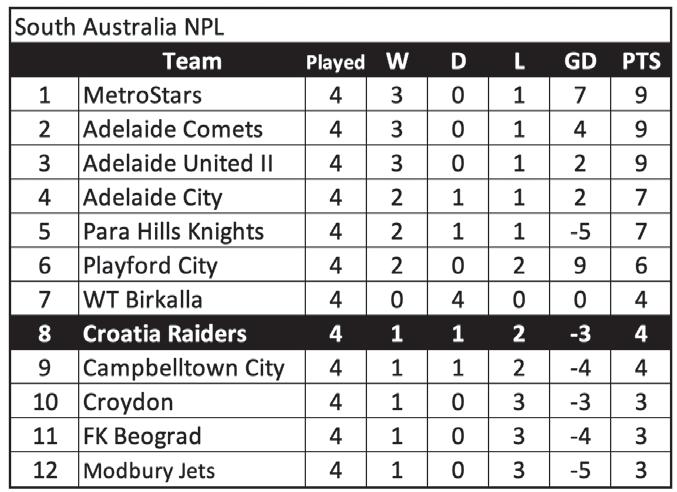The height and width of the screenshot is (492, 677).
Task: Select Croatia Raiders goal difference -3
Action: [x=580, y=334]
